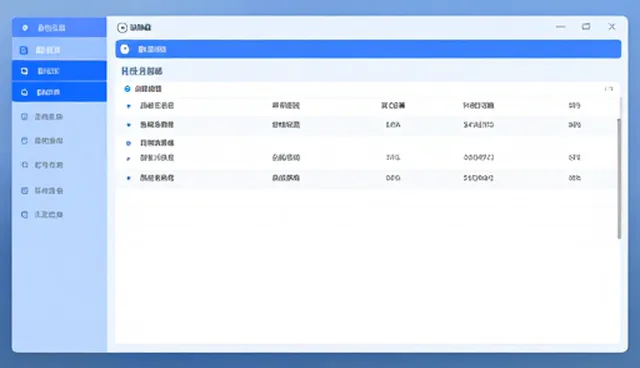
Task: Click the vertical scrollbar thumb of the list
Action: pyautogui.click(x=619, y=178)
